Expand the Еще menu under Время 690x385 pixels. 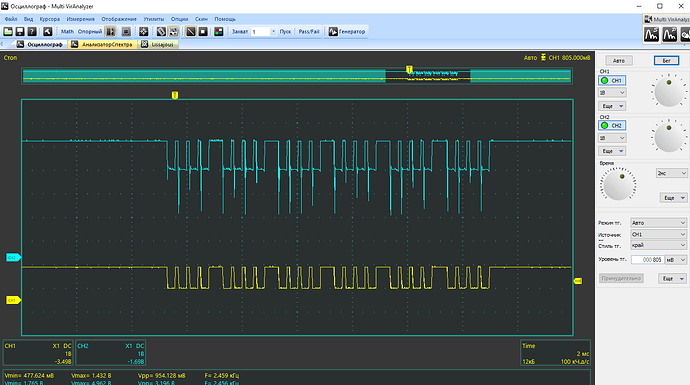click(x=673, y=198)
